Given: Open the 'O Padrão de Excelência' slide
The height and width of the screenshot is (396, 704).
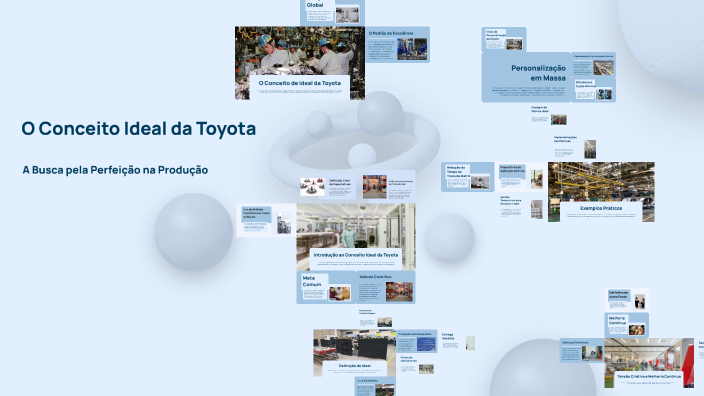Looking at the screenshot, I should 397,44.
